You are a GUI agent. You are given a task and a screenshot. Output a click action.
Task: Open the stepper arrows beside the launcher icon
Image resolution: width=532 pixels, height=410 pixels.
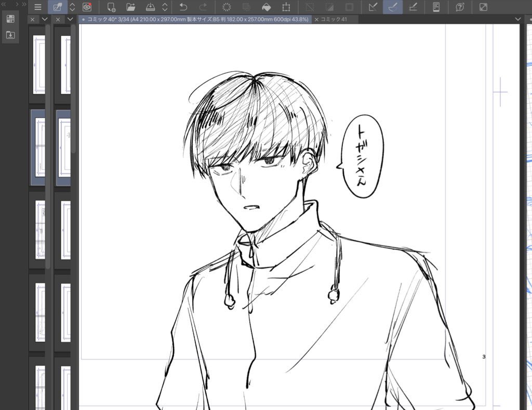pyautogui.click(x=72, y=7)
